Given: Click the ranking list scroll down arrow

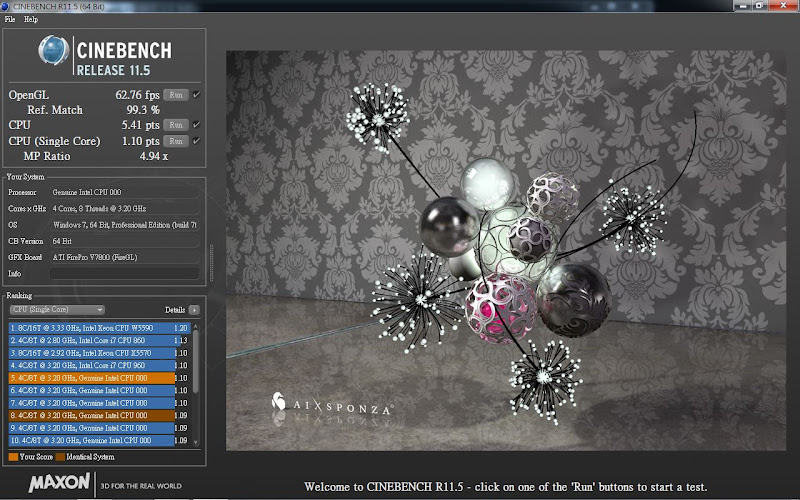Looking at the screenshot, I should pos(195,443).
